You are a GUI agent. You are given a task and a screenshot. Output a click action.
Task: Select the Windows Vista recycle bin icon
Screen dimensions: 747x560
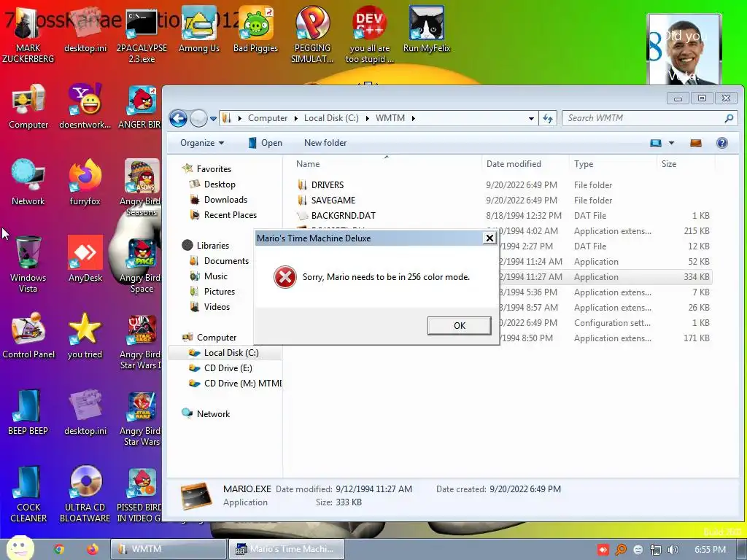(28, 265)
